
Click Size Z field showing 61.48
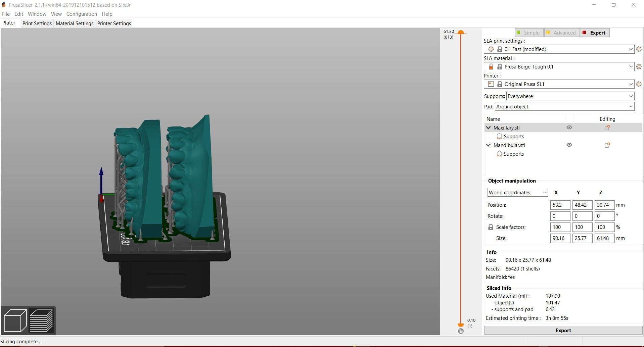tap(604, 238)
